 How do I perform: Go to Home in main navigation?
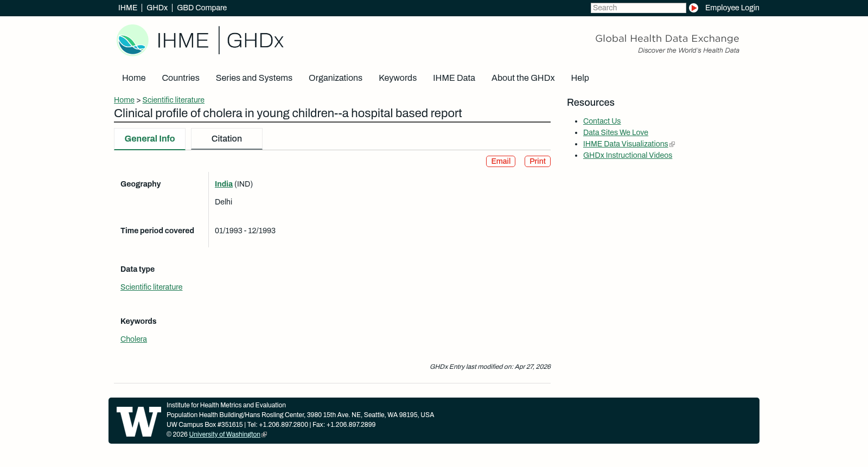tap(133, 78)
